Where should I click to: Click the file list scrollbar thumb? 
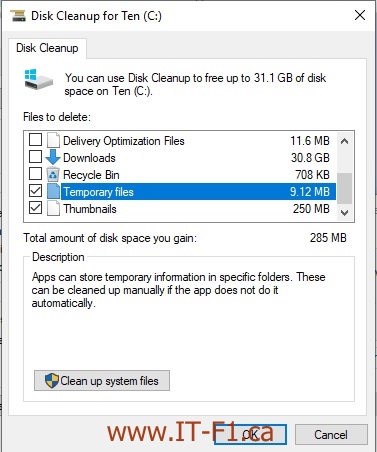(x=345, y=188)
